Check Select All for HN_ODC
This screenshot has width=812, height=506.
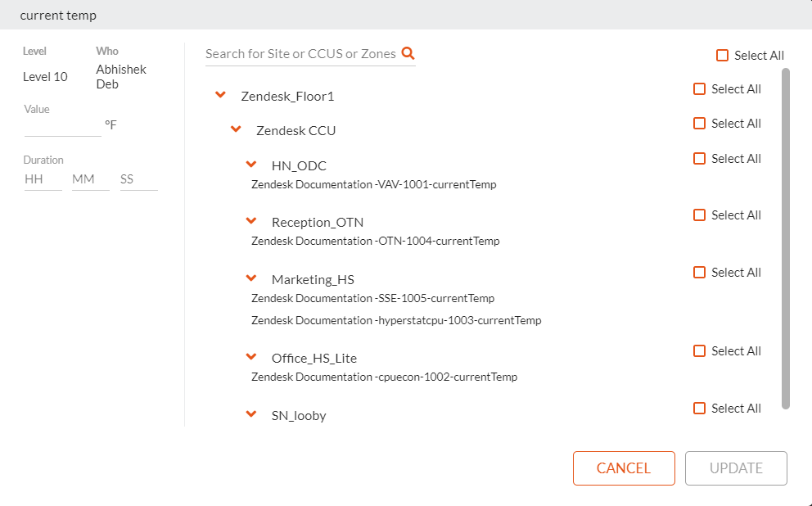pyautogui.click(x=700, y=158)
